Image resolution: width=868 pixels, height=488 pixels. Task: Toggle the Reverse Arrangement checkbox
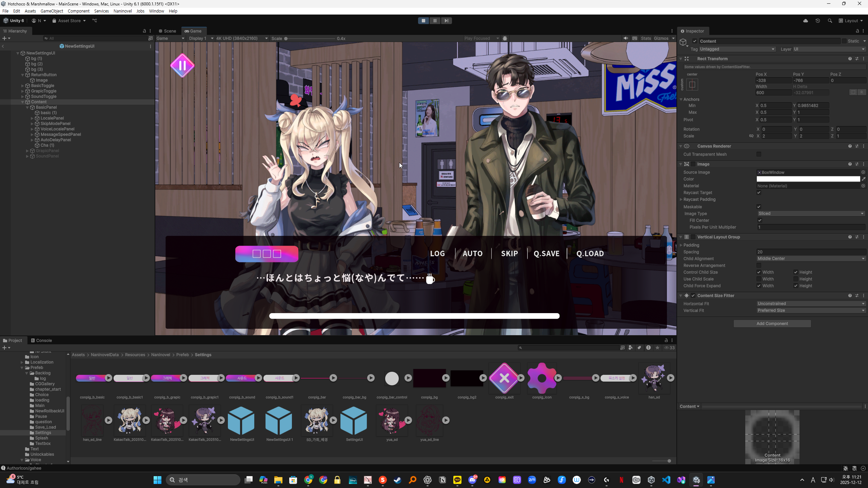click(759, 265)
